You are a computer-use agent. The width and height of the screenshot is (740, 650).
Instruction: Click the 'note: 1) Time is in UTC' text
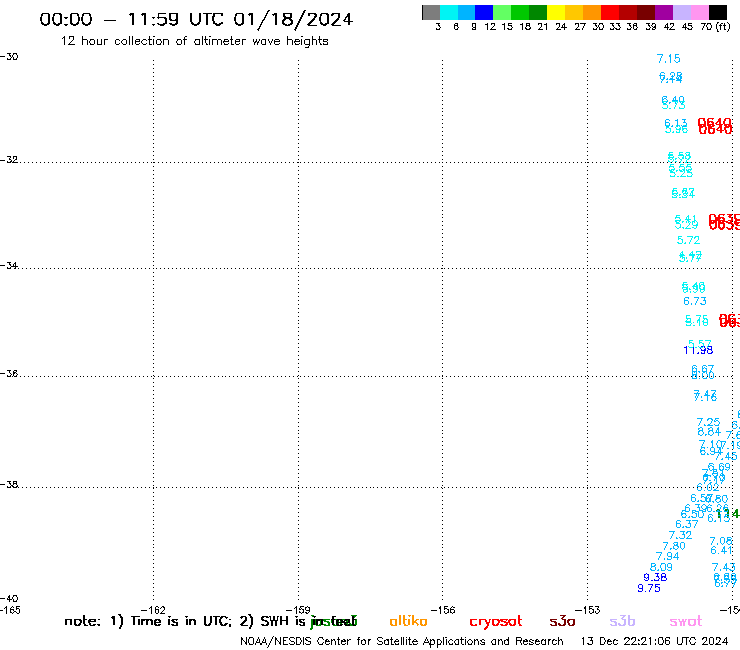point(148,621)
